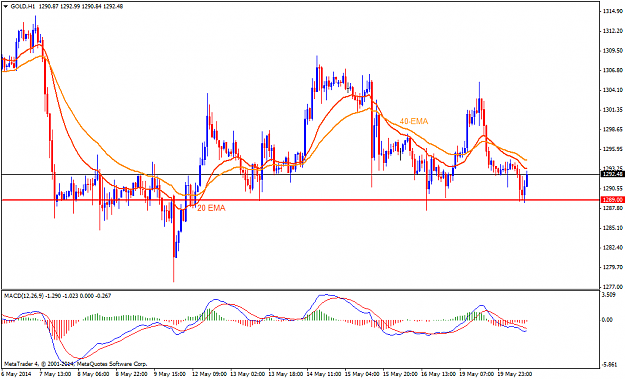Click the 19 May 07:00 time label
Viewport: 625px width, 379px height.
coord(476,375)
